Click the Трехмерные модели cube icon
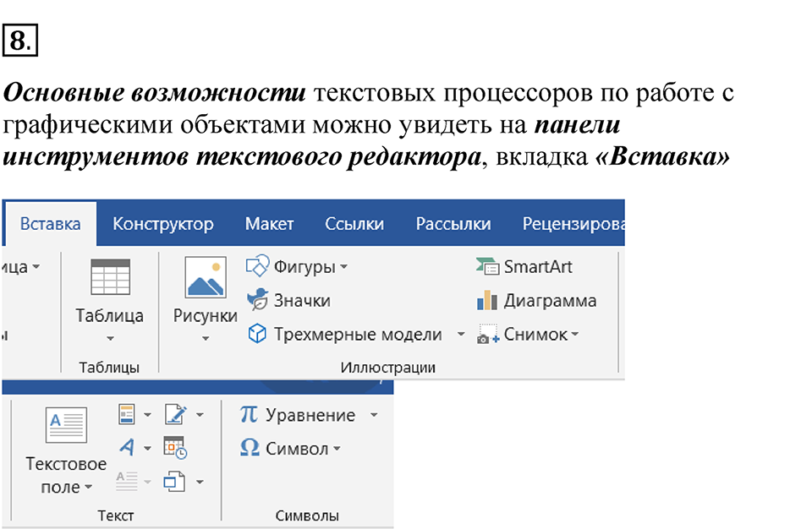812x529 pixels. click(257, 335)
